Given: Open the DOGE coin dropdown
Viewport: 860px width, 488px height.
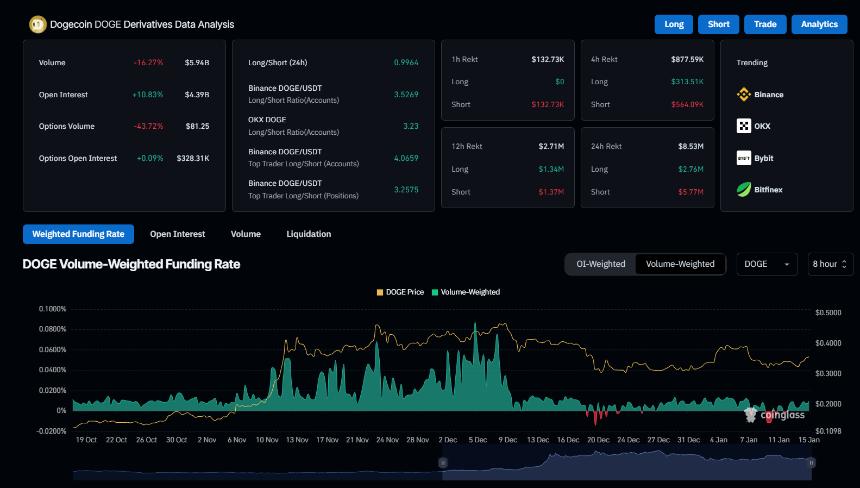Looking at the screenshot, I should click(x=767, y=264).
